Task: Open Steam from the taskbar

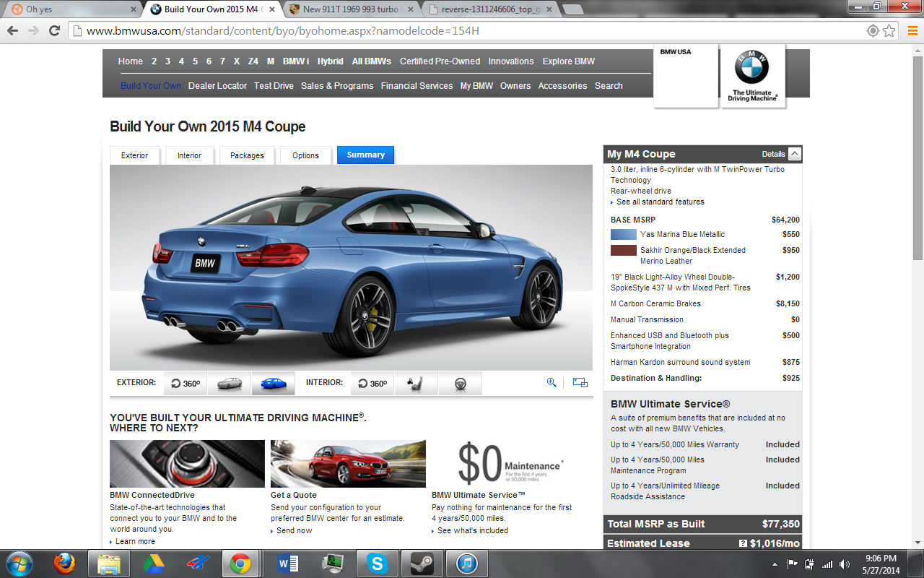Action: (x=422, y=563)
